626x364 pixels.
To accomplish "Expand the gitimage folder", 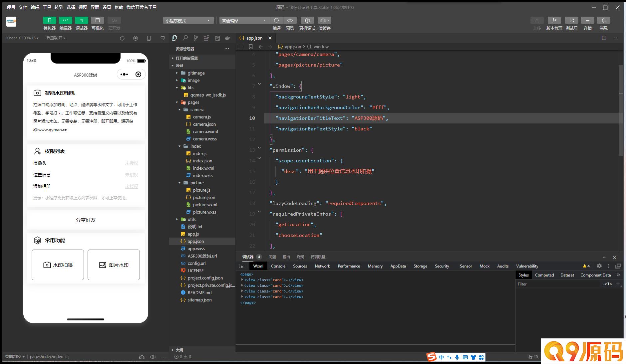I will click(177, 73).
